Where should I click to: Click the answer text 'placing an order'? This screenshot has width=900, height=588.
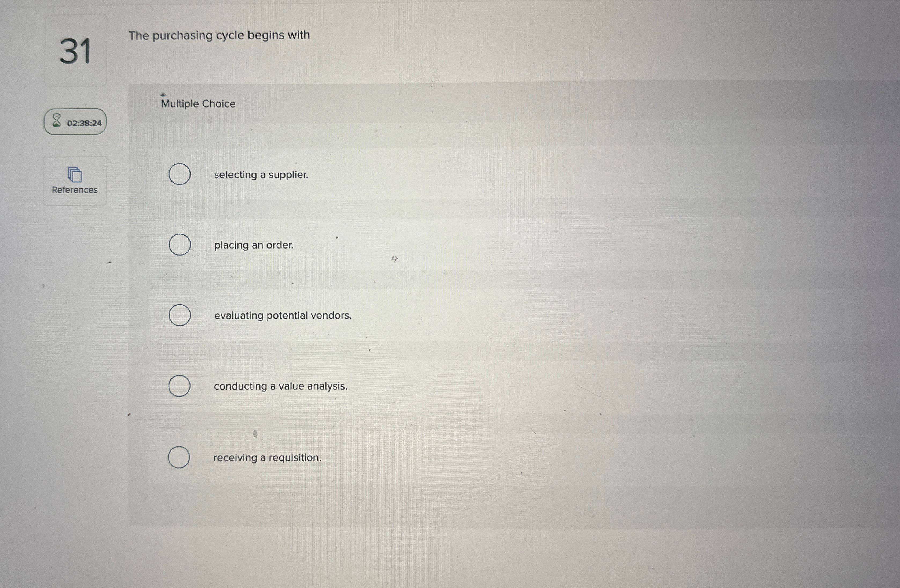(253, 245)
